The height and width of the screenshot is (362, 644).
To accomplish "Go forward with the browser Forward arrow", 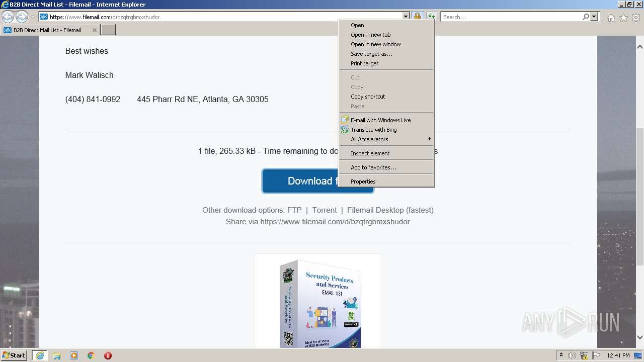I will [x=22, y=17].
